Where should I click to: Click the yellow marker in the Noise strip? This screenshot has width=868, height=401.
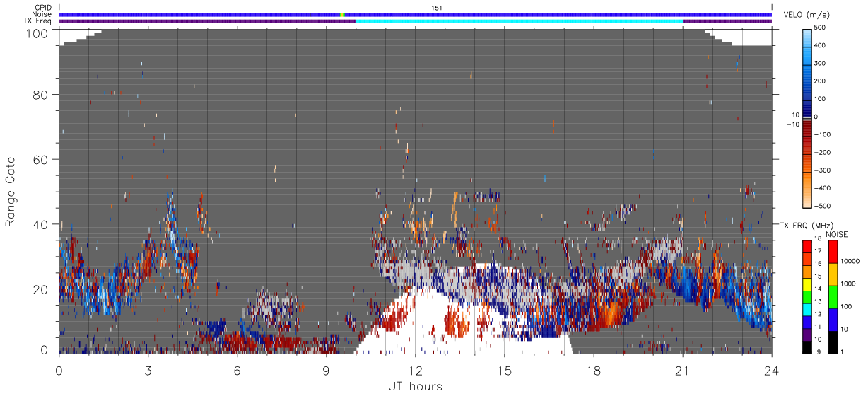click(342, 14)
